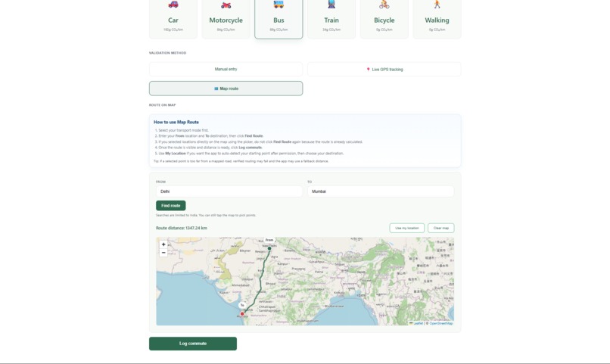Switch to Live GPS tracking method
The height and width of the screenshot is (364, 610).
[x=384, y=69]
